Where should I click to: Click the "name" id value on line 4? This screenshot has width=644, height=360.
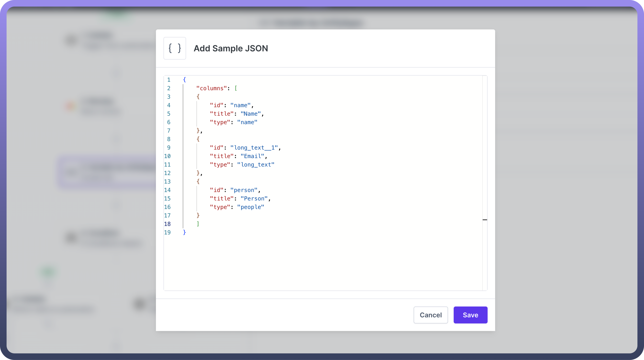click(x=240, y=105)
